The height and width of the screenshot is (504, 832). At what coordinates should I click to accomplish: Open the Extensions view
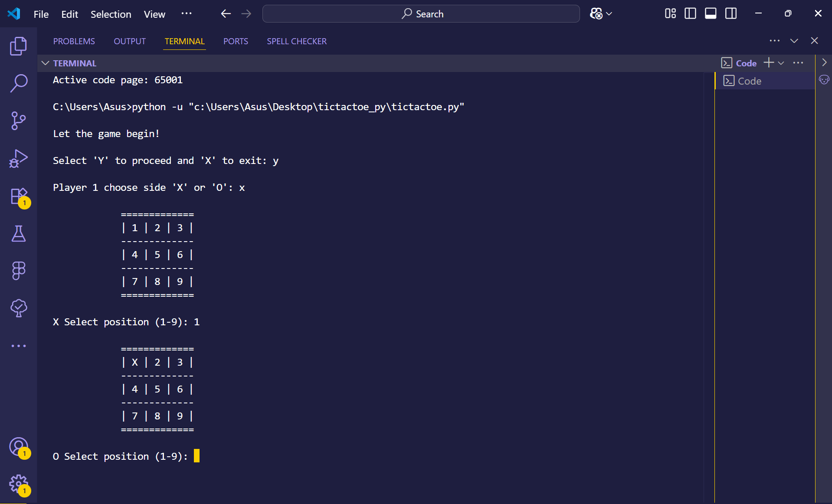coord(18,196)
